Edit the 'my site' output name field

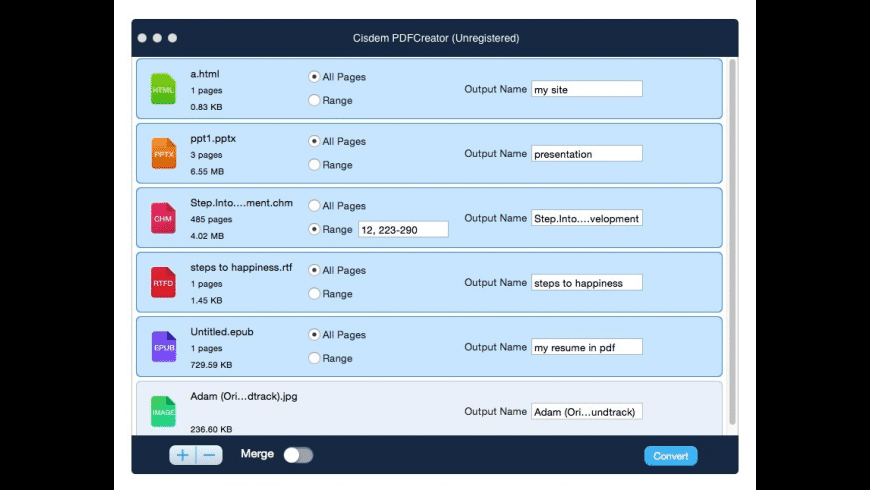point(586,89)
